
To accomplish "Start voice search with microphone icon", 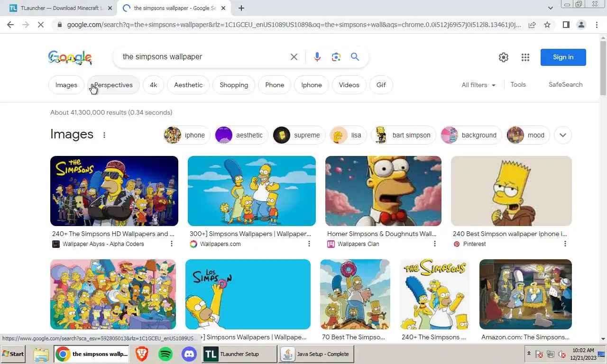I will [x=317, y=57].
